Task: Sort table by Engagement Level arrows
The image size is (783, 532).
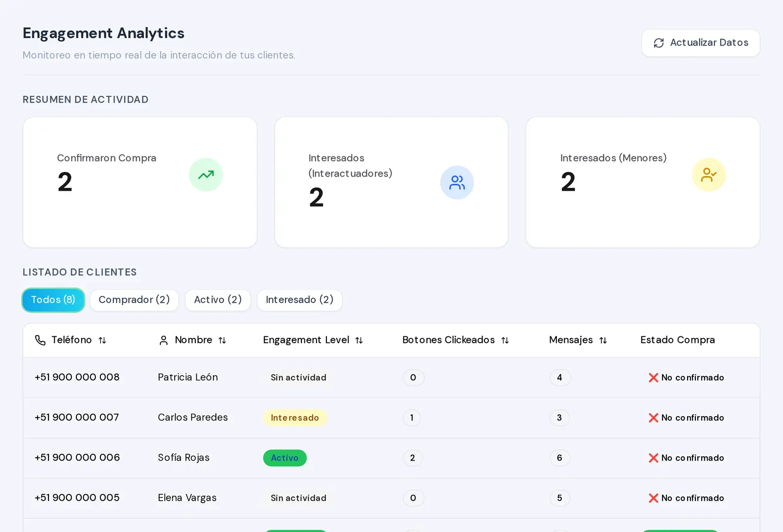Action: [359, 340]
